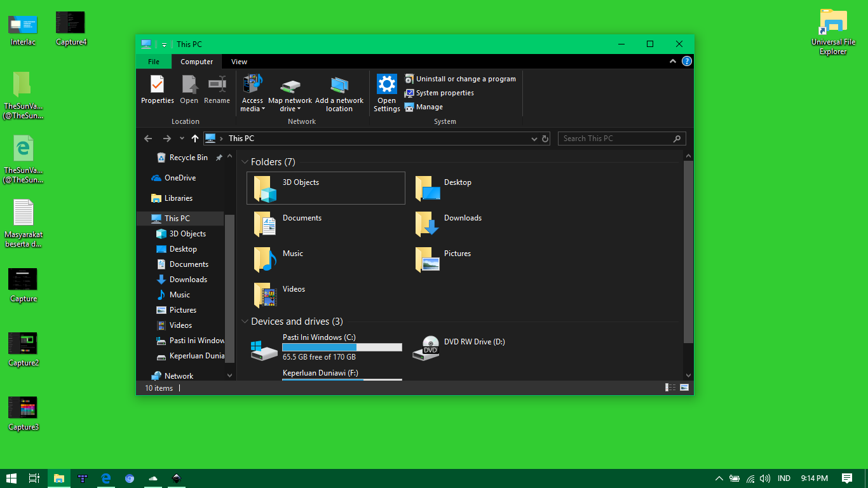Click the Help question mark icon
This screenshot has height=488, width=868.
[686, 62]
